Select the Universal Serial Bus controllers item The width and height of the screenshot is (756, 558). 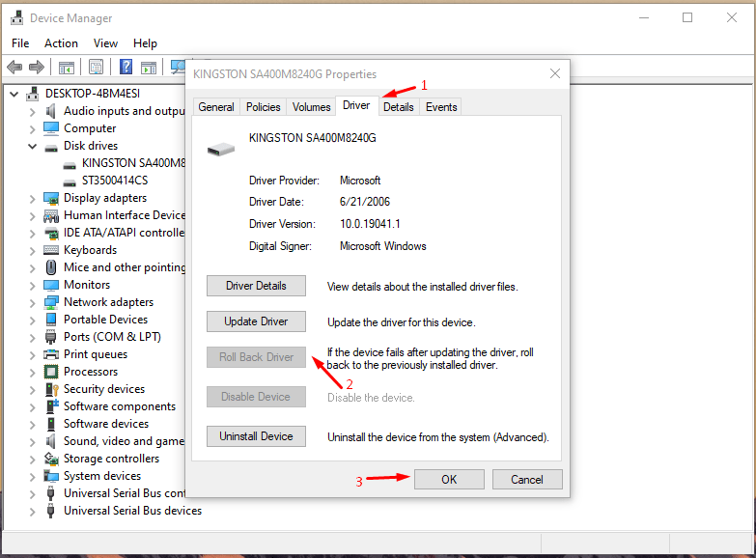[x=125, y=493]
